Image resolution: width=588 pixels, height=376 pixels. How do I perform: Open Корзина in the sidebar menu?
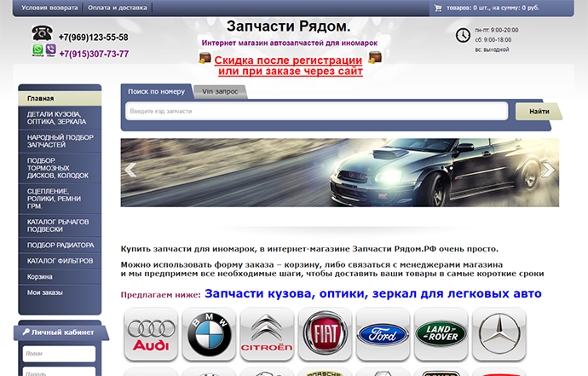pos(60,276)
